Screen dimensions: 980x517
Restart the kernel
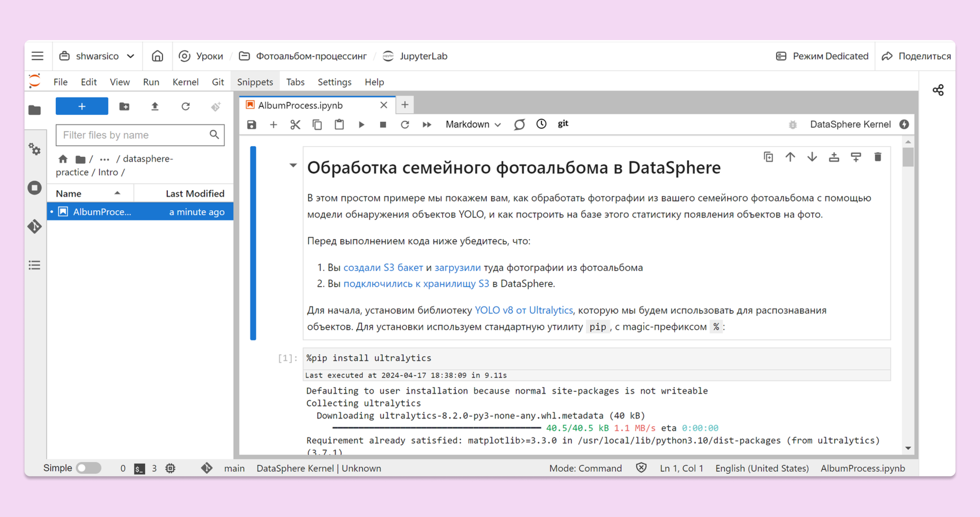pos(405,125)
